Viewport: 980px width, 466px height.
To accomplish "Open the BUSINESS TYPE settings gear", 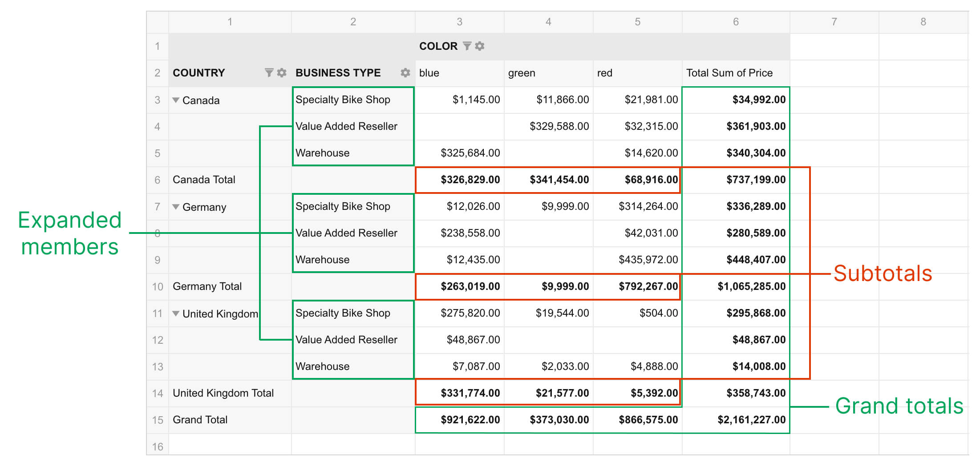I will coord(405,72).
